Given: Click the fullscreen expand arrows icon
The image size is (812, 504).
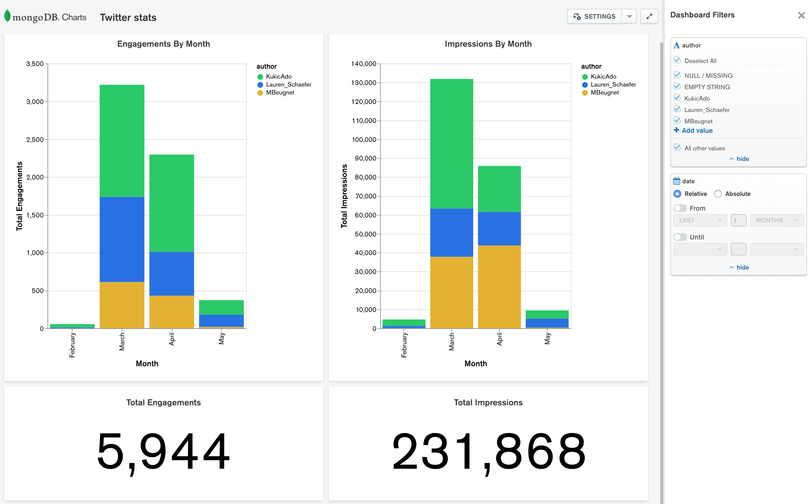Looking at the screenshot, I should coord(649,16).
